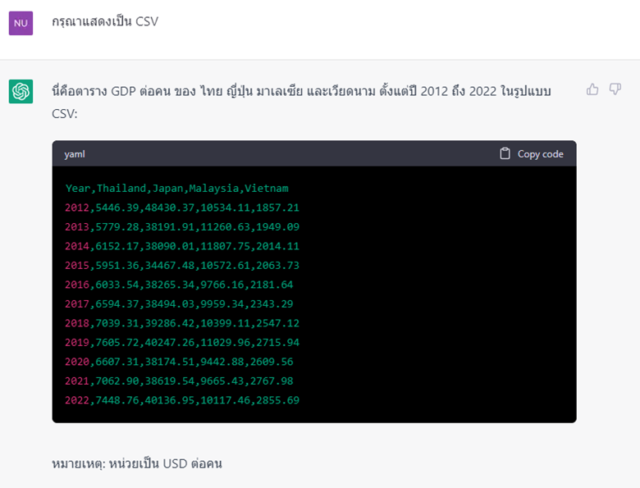Click the 2019 row in code block

[182, 342]
